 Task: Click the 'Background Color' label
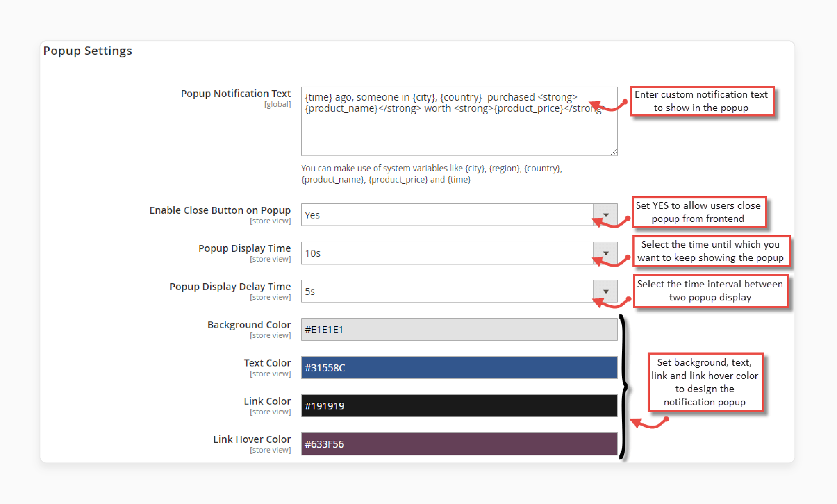tap(249, 325)
